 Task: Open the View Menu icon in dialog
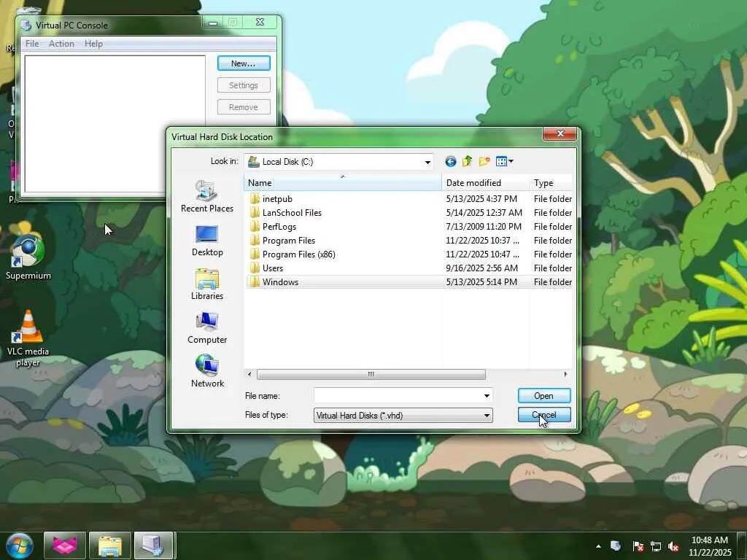coord(504,161)
